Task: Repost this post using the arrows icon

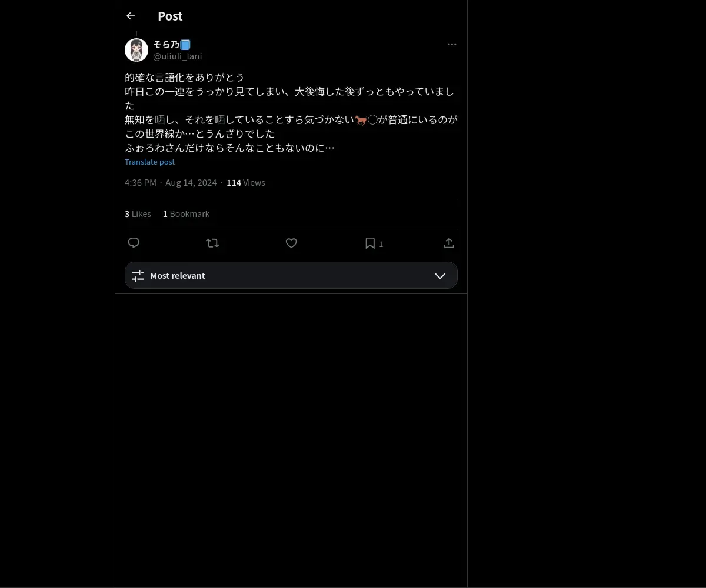Action: (x=212, y=243)
